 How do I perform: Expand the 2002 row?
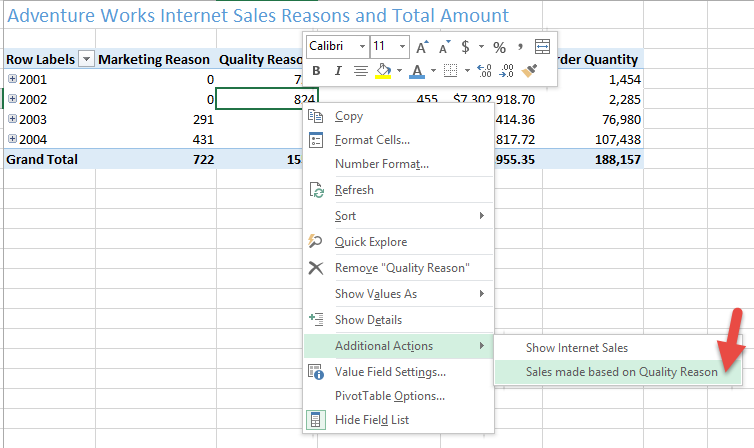[13, 99]
